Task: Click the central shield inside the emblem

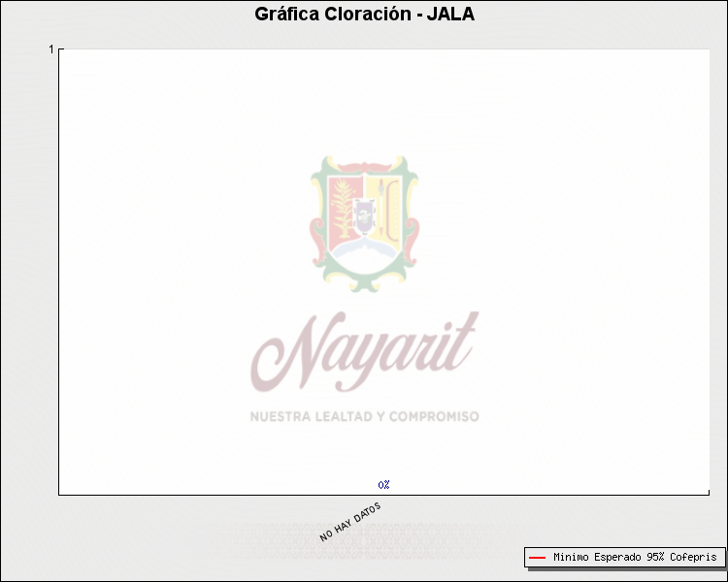Action: point(364,215)
